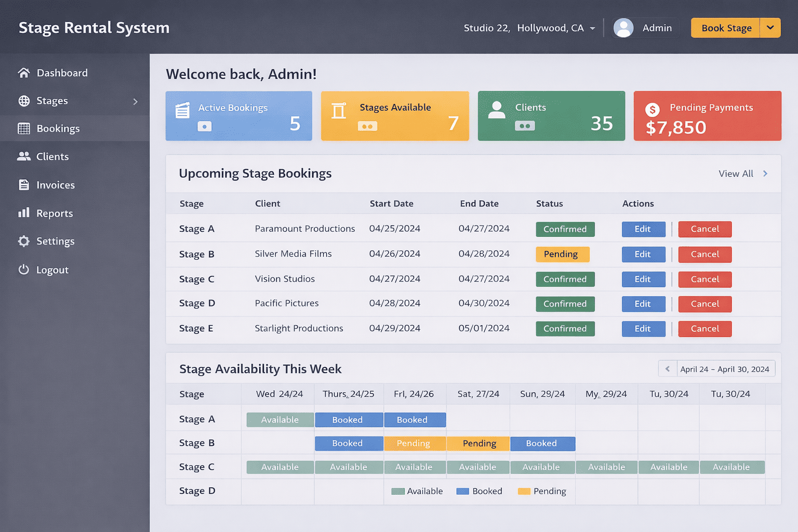Select the Pending Payments card
The width and height of the screenshot is (798, 532).
(707, 116)
